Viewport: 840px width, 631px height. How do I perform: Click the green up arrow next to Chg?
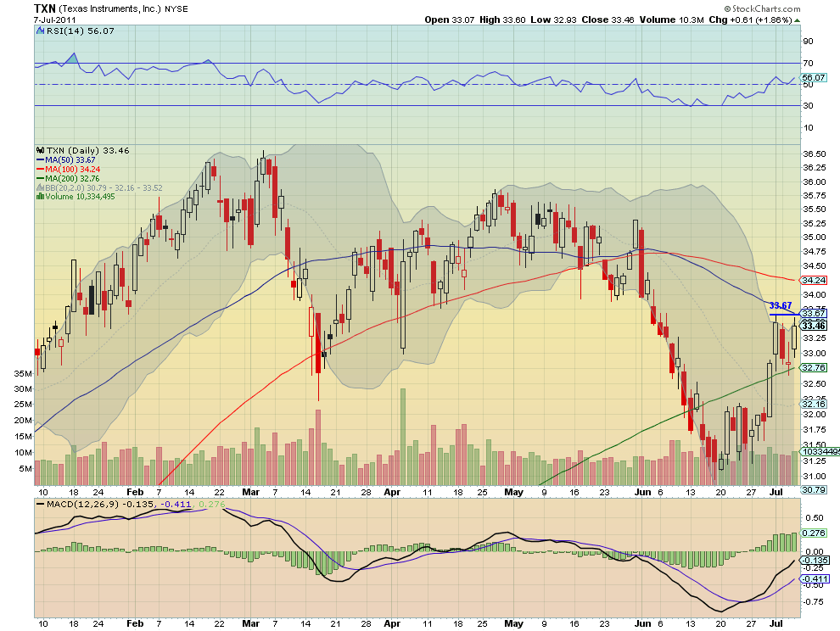point(797,20)
